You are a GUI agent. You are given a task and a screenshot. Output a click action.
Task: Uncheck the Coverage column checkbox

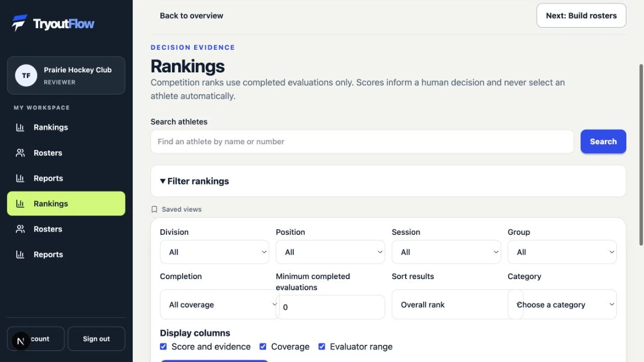263,347
